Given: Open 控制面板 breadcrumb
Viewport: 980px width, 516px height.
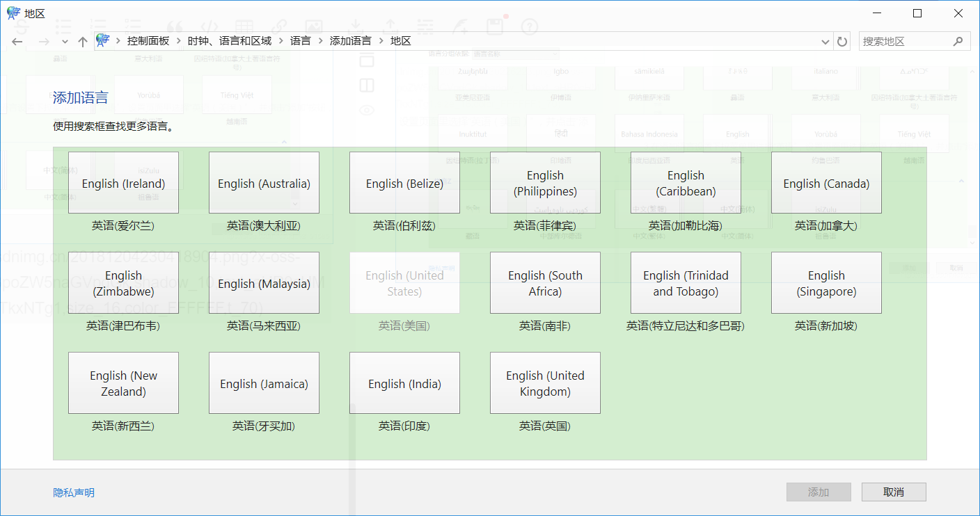Looking at the screenshot, I should tap(148, 41).
